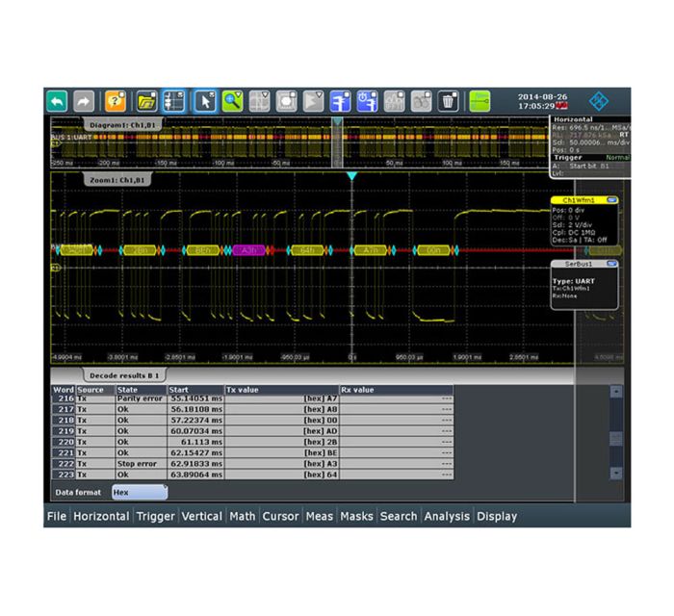Open the Math menu
This screenshot has width=674, height=616.
(x=242, y=516)
